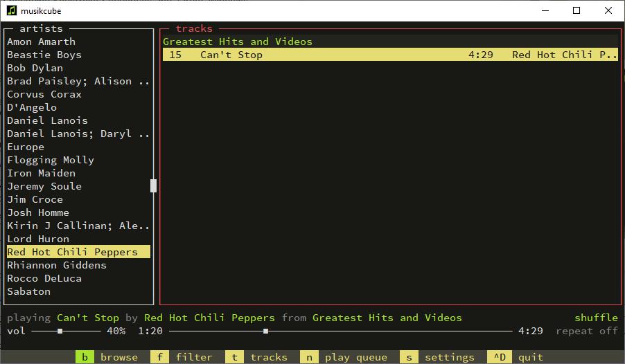Image resolution: width=625 pixels, height=364 pixels.
Task: Click the musikcube app icon in title bar
Action: (12, 10)
